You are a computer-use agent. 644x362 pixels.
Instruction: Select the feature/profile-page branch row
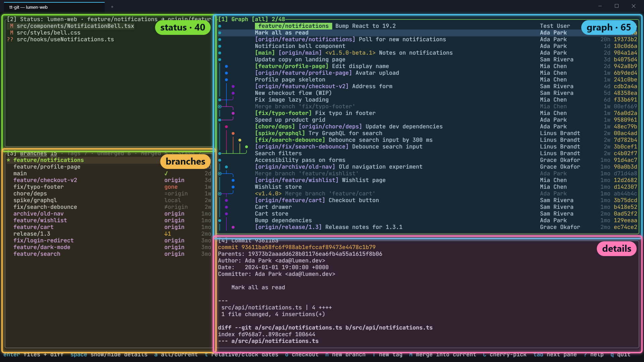point(109,167)
